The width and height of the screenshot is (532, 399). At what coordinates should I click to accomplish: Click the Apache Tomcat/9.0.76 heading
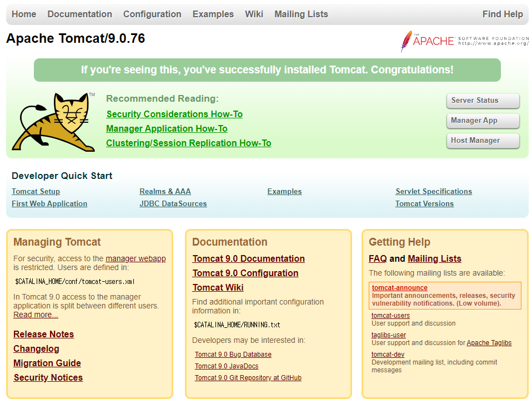coord(76,38)
